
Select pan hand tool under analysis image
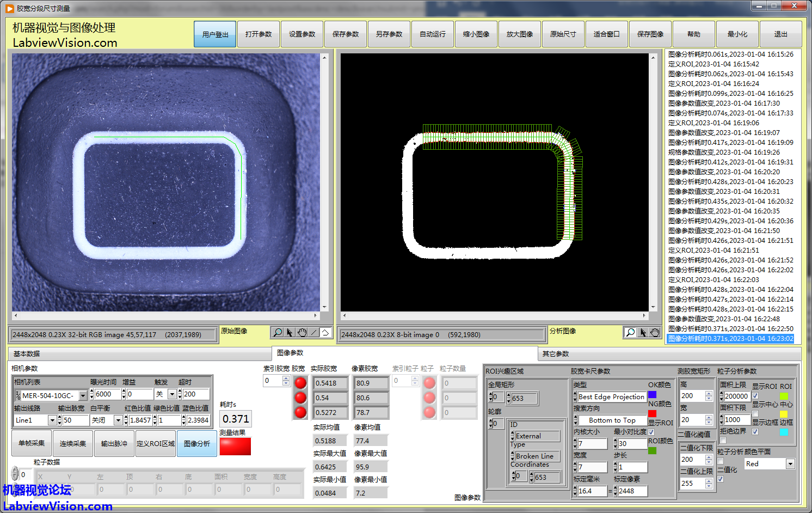pos(655,332)
